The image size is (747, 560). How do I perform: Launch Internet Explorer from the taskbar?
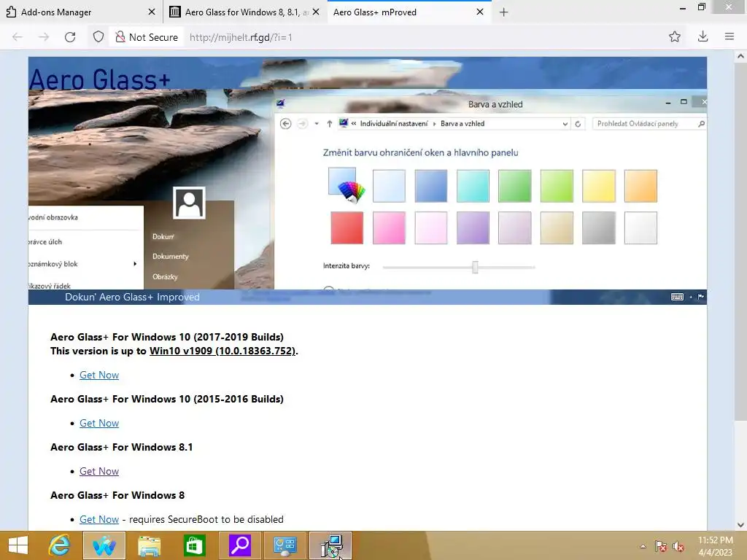[x=60, y=545]
